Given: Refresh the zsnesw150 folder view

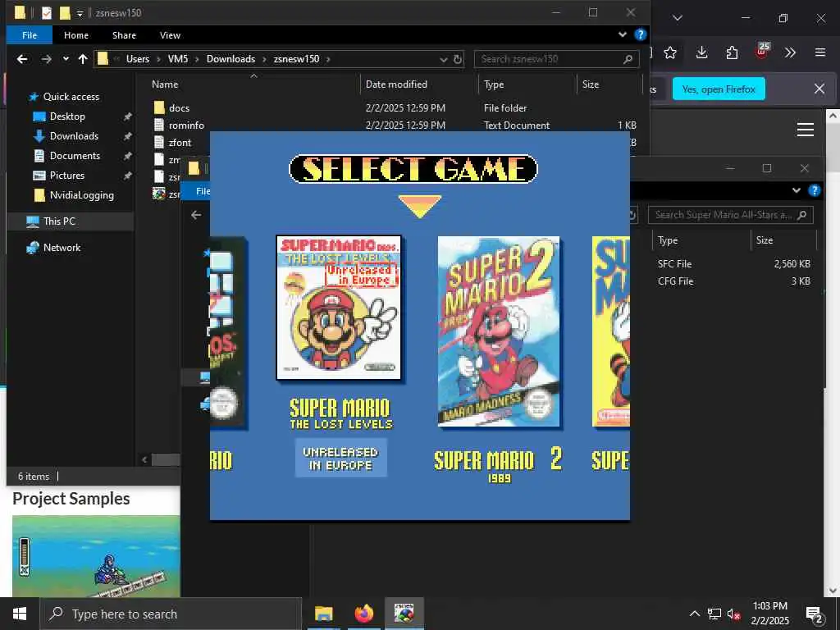Looking at the screenshot, I should pyautogui.click(x=458, y=59).
